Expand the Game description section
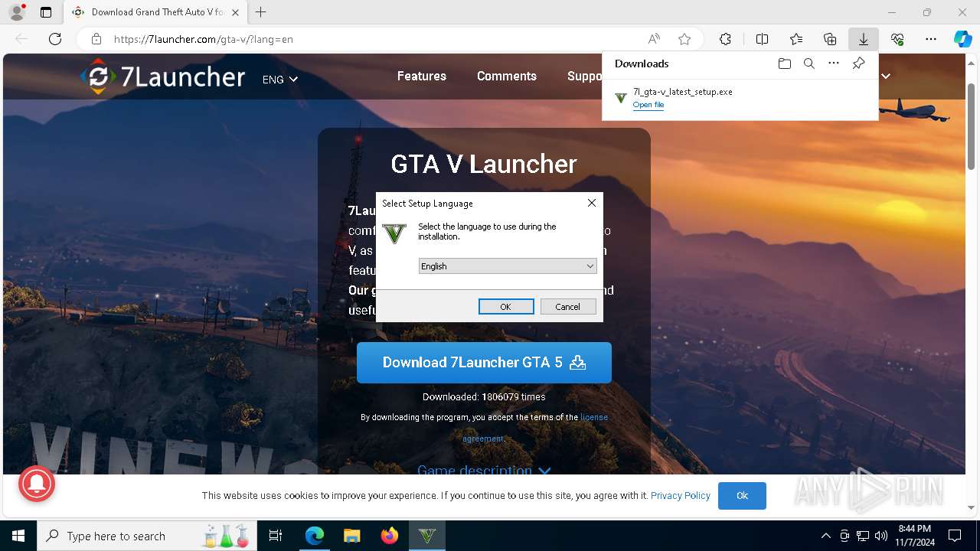This screenshot has height=551, width=980. coord(484,470)
